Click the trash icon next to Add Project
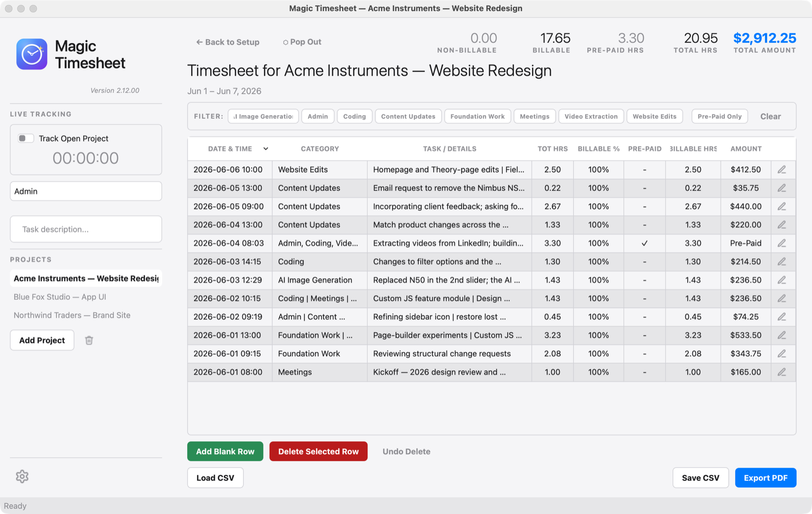This screenshot has width=812, height=514. [89, 340]
